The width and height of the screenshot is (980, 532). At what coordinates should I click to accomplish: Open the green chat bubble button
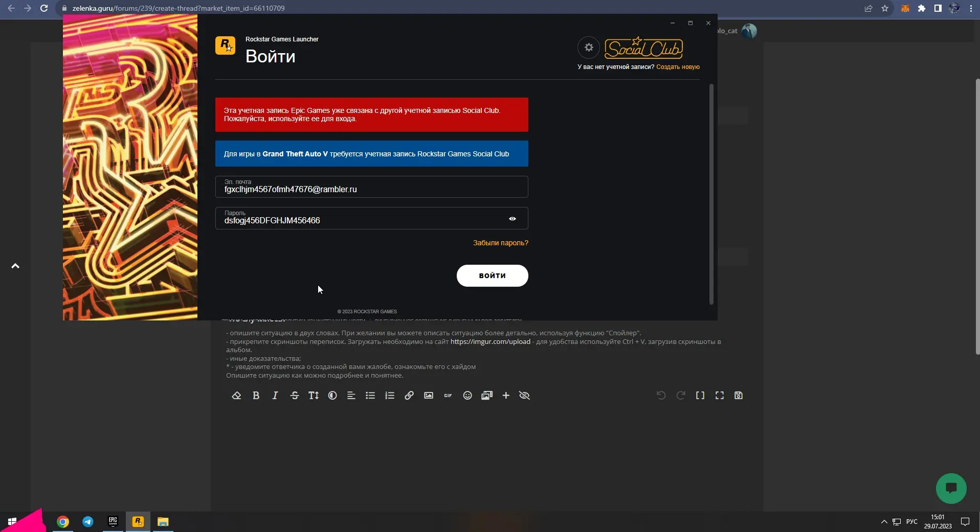click(951, 488)
